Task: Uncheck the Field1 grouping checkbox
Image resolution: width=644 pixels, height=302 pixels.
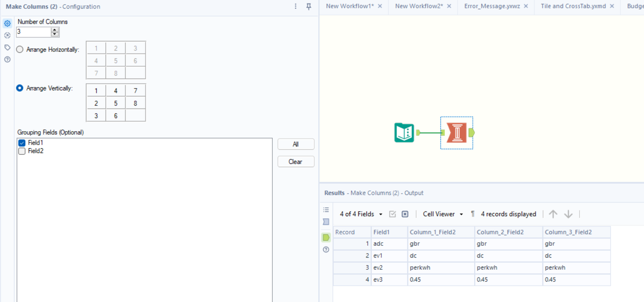Action: point(21,143)
